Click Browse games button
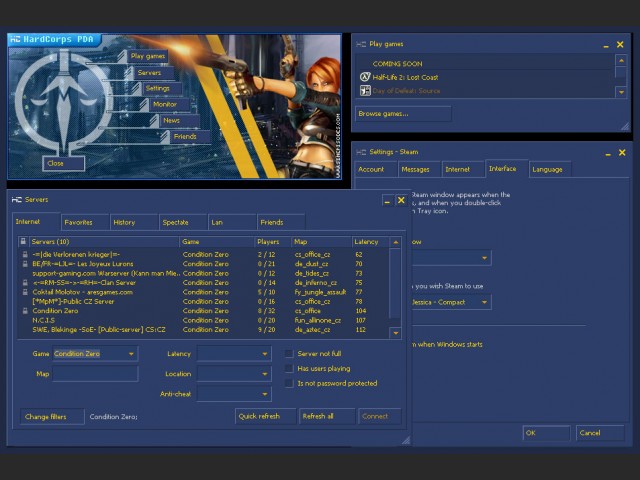Image resolution: width=640 pixels, height=480 pixels. [x=403, y=113]
